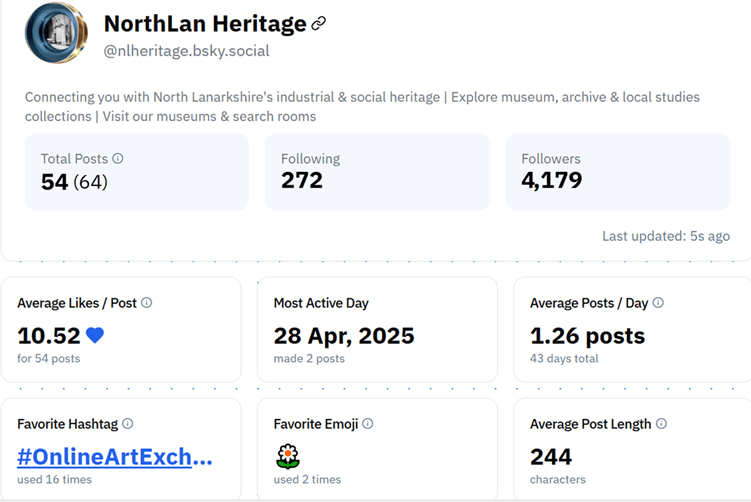
Task: Select the 1.26 posts average value
Action: 587,336
